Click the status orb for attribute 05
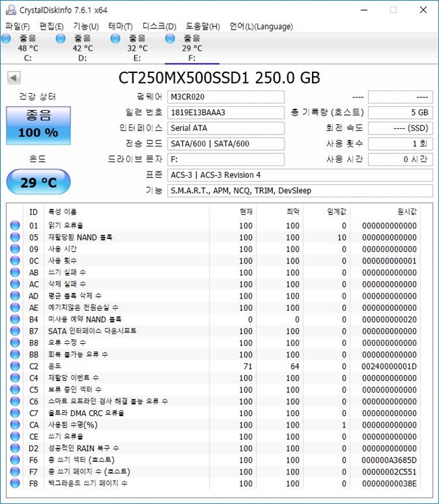Image resolution: width=439 pixels, height=504 pixels. [x=15, y=237]
